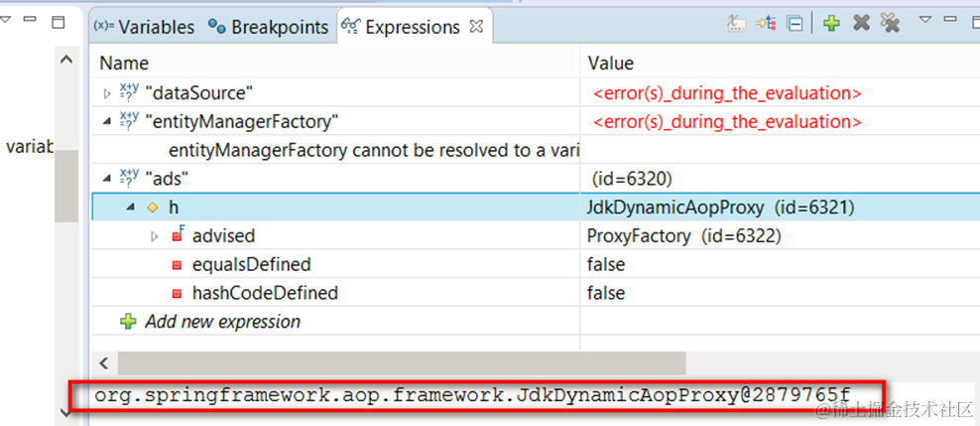Select the h field row

coord(538,208)
